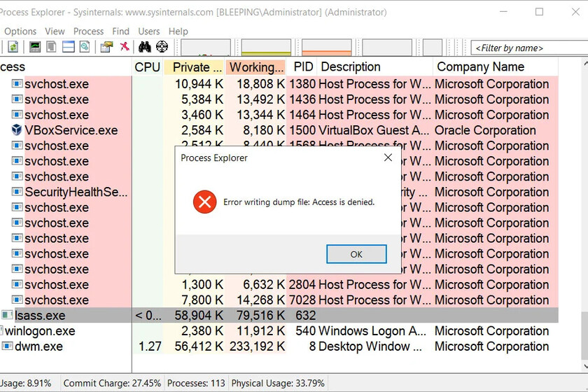Click the 58,904 K private bytes value
588x392 pixels.
pyautogui.click(x=199, y=316)
